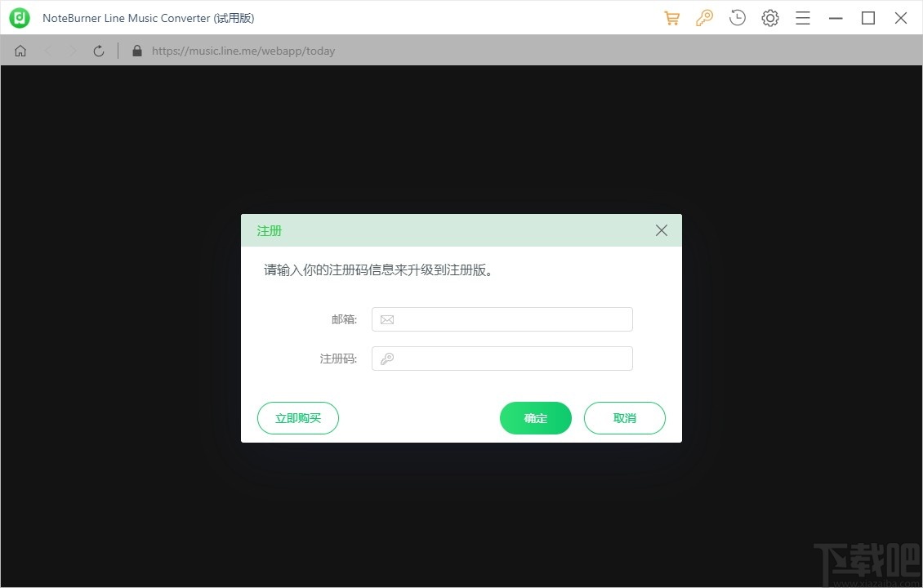Click the home icon in the browser bar

(20, 50)
